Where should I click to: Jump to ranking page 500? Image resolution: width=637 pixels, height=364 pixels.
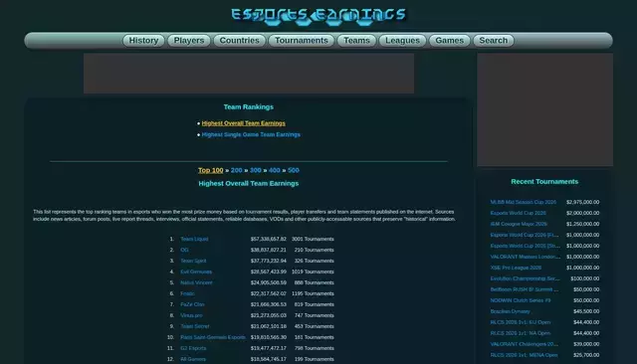pos(294,170)
